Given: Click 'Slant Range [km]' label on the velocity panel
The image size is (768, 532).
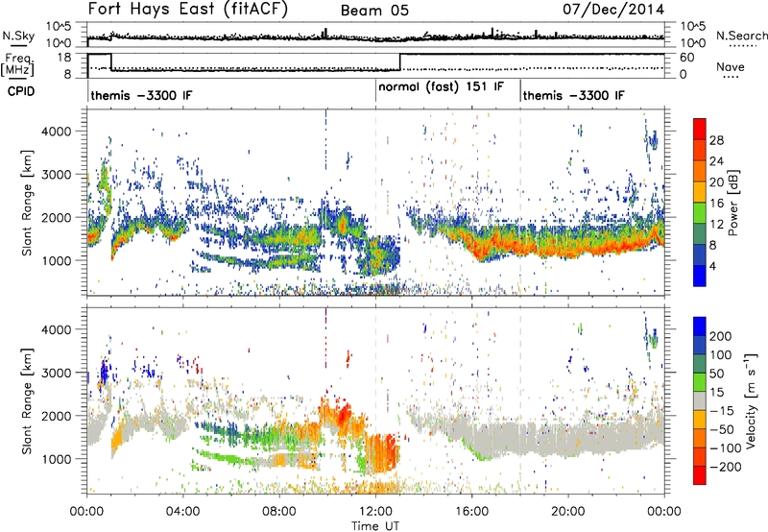Looking at the screenshot, I should 28,400.
